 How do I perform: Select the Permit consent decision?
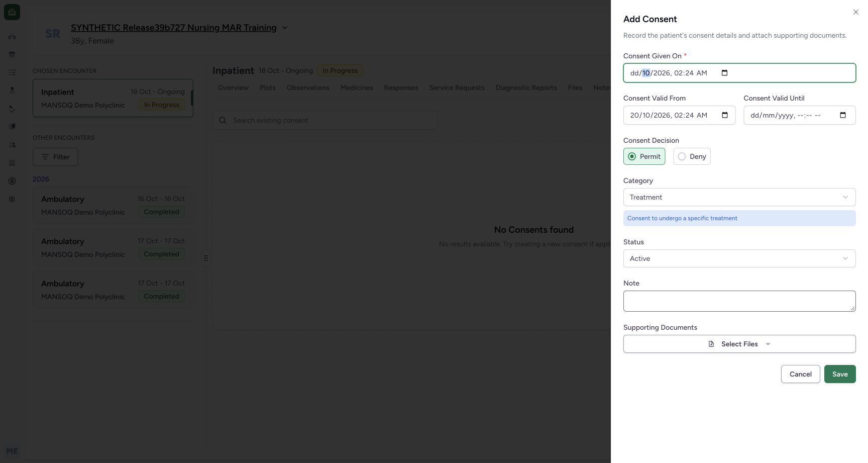(x=644, y=156)
